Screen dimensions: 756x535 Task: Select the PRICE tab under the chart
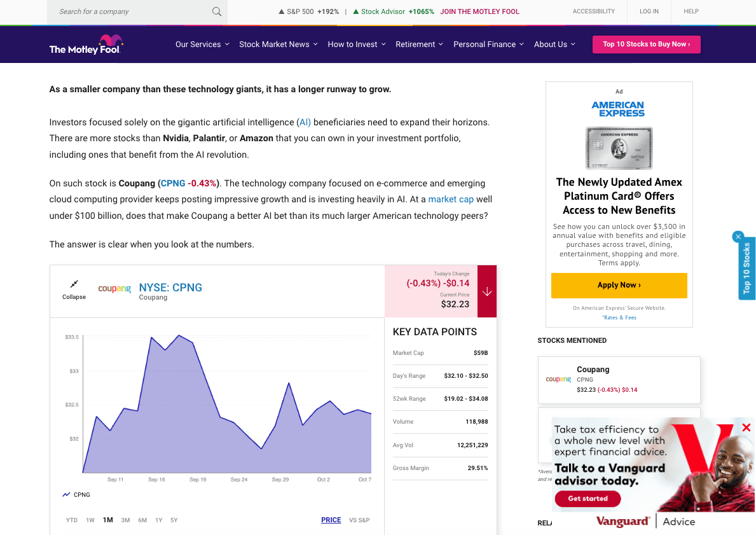click(331, 520)
